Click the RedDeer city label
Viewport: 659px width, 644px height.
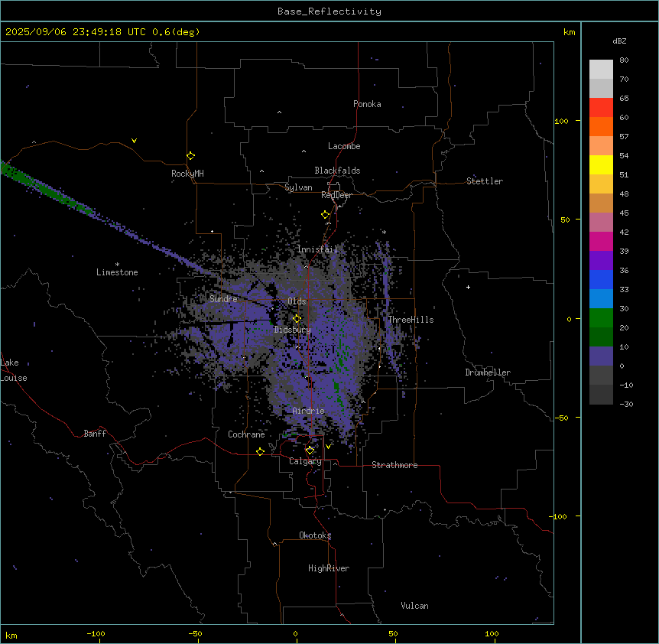point(336,195)
